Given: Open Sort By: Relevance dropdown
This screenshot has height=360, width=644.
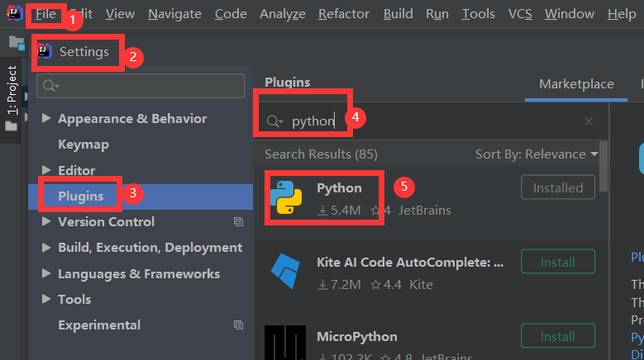Looking at the screenshot, I should [537, 154].
